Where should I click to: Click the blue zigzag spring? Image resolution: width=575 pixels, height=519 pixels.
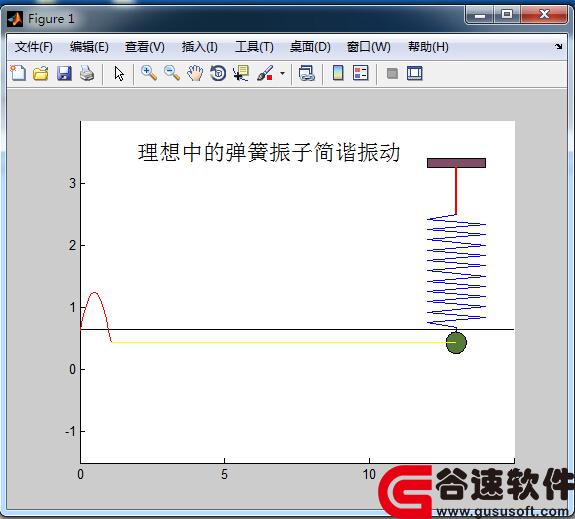(456, 271)
